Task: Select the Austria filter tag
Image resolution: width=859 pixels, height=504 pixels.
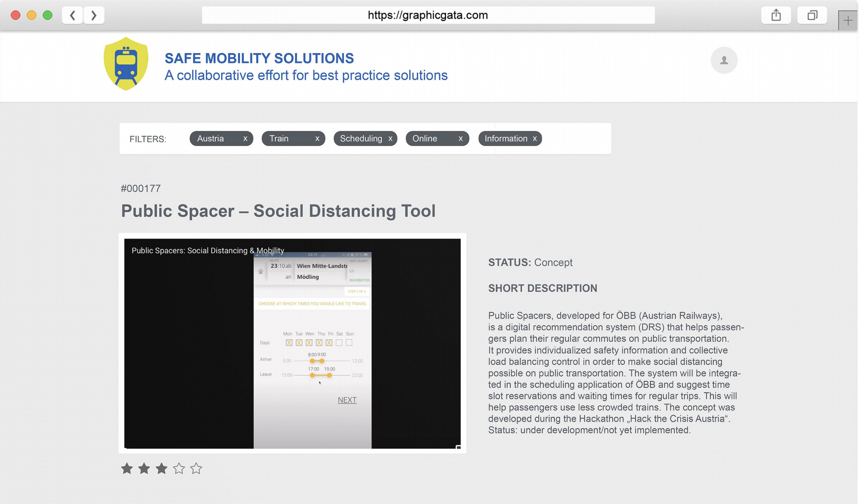Action: (221, 138)
